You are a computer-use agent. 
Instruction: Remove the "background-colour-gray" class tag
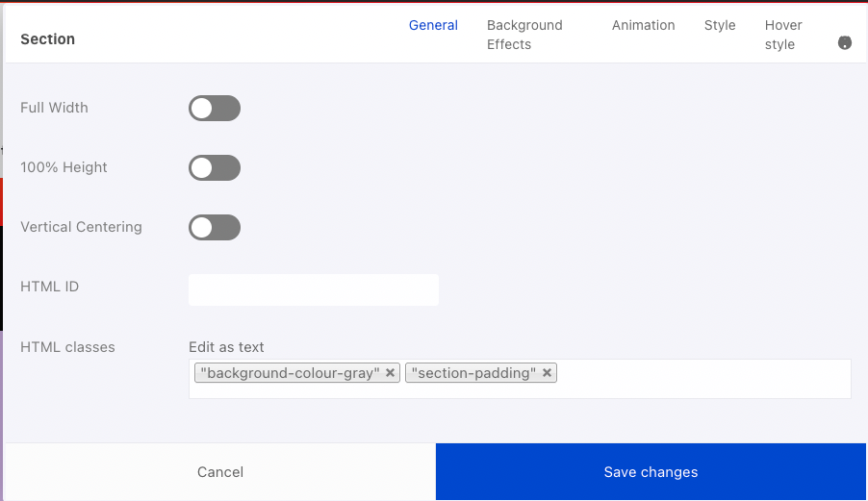(390, 373)
